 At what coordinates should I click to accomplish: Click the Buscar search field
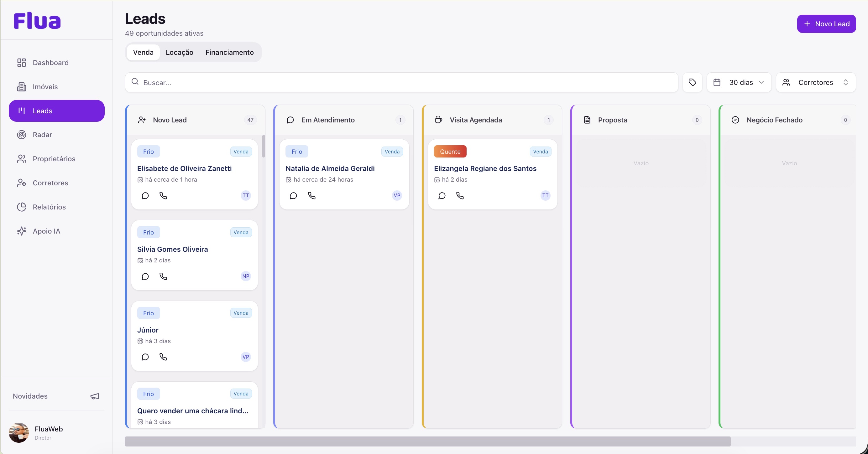(x=401, y=82)
